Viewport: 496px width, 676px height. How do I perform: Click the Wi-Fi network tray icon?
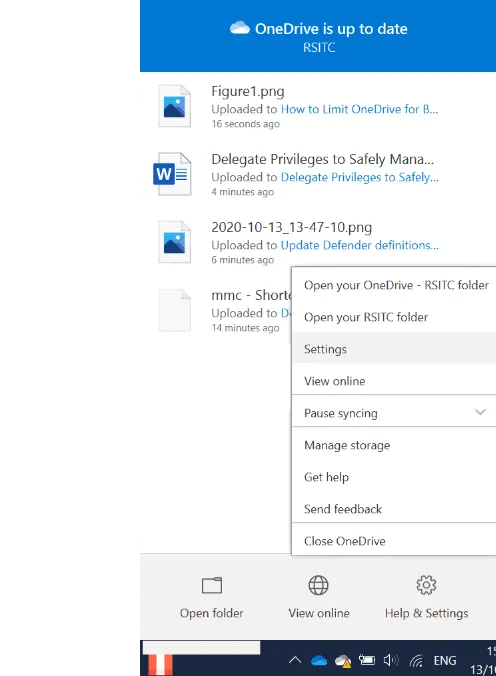click(x=416, y=660)
